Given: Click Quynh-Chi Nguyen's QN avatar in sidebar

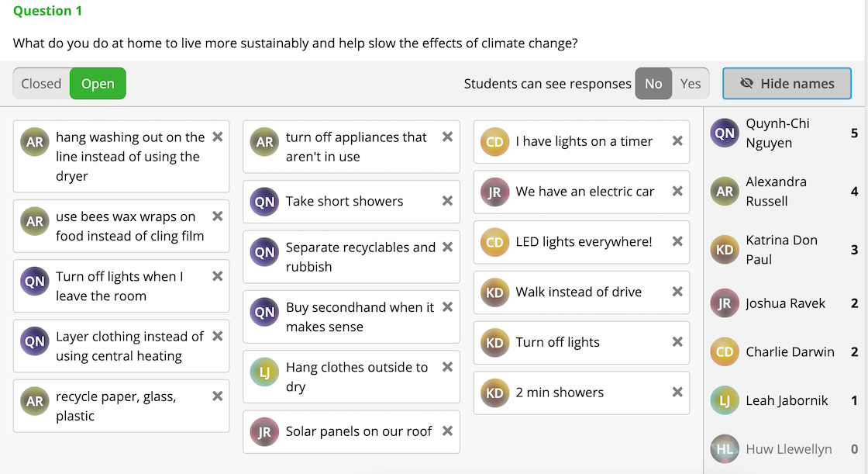Looking at the screenshot, I should (725, 133).
